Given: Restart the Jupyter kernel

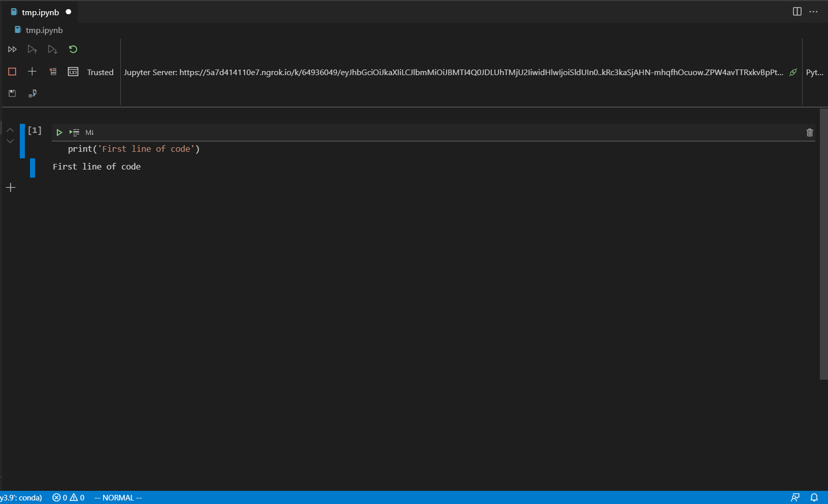Looking at the screenshot, I should [x=73, y=49].
